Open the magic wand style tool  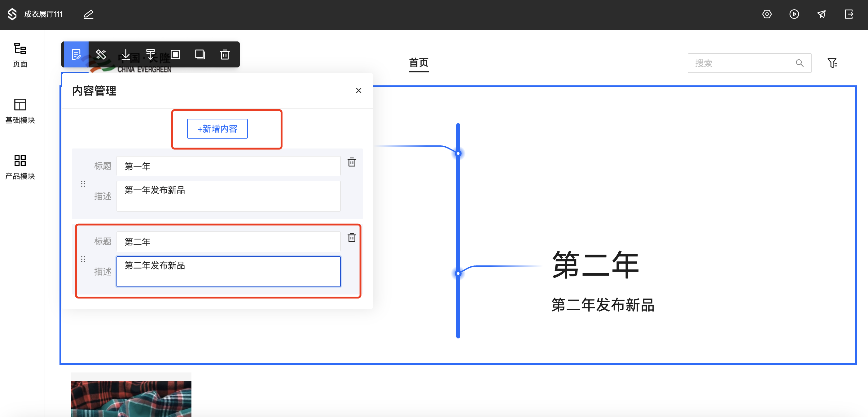coord(101,54)
